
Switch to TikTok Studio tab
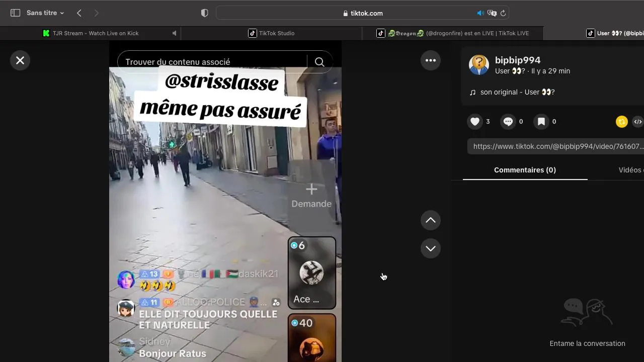click(272, 33)
